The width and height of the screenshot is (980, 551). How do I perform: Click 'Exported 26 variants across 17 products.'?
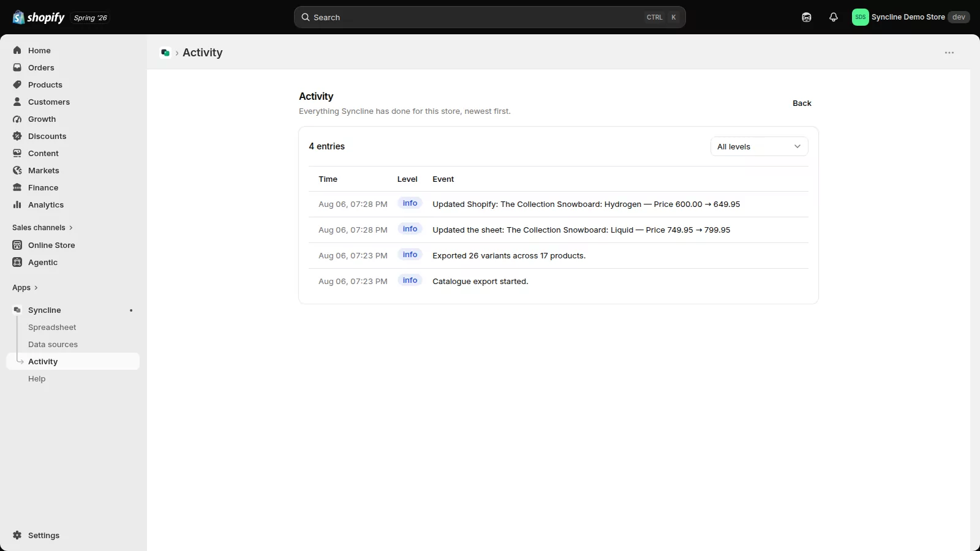(x=509, y=255)
